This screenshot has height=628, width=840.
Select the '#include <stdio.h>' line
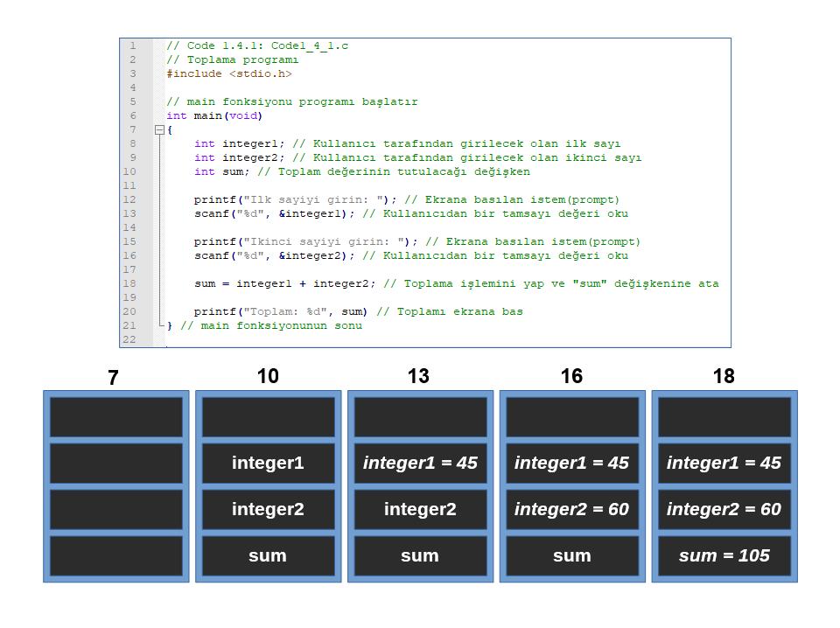pyautogui.click(x=228, y=73)
